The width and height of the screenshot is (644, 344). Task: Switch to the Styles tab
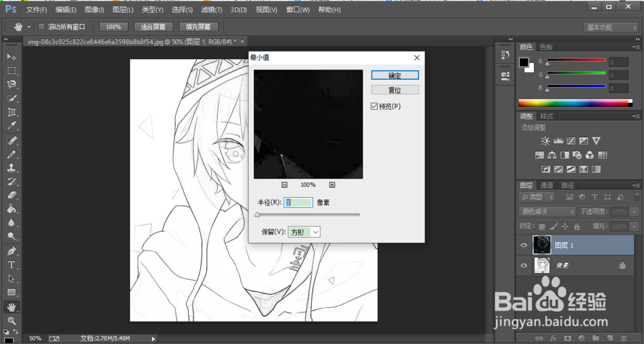tap(547, 117)
